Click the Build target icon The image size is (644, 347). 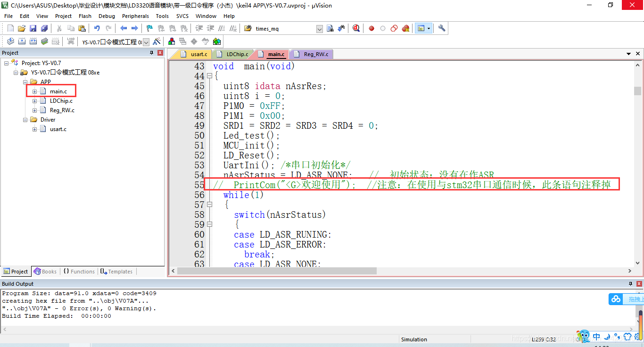(x=22, y=41)
